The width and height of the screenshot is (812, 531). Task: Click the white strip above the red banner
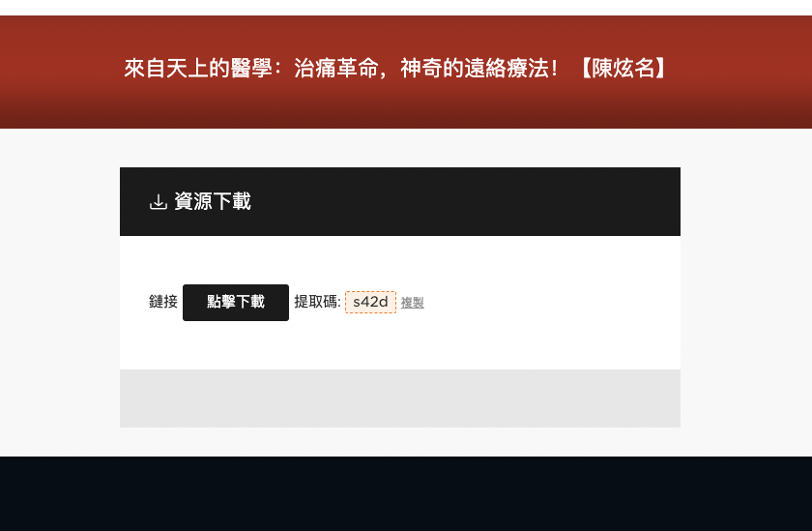406,7
